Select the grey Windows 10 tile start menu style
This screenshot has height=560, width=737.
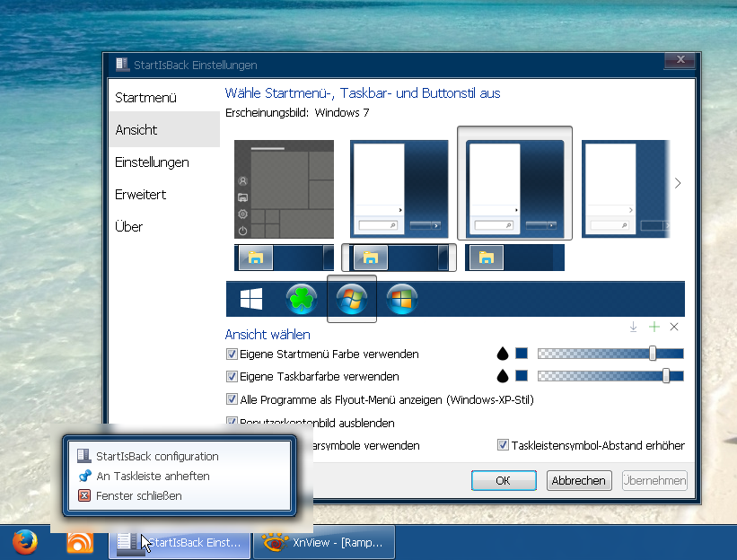[x=284, y=189]
